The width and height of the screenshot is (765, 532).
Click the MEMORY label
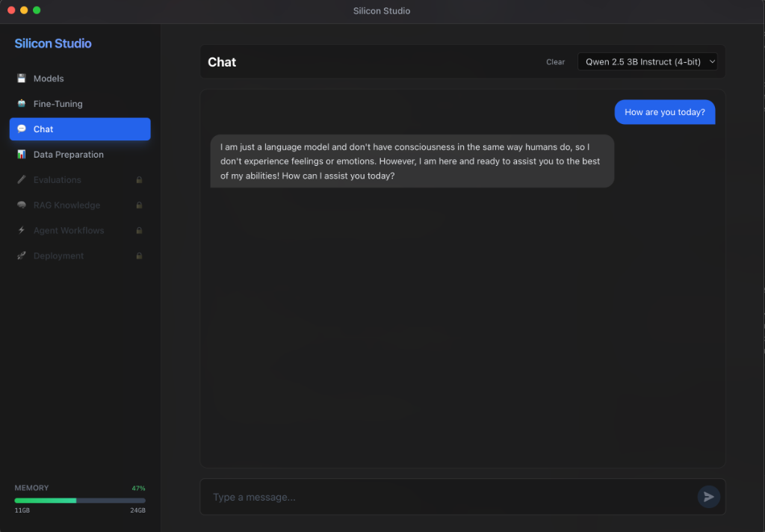[x=31, y=488]
